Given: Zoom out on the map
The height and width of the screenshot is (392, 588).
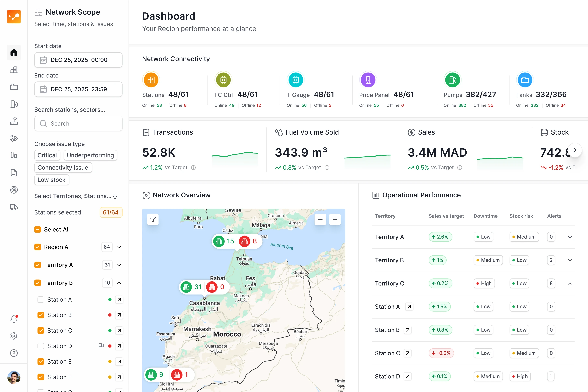Looking at the screenshot, I should [x=320, y=219].
